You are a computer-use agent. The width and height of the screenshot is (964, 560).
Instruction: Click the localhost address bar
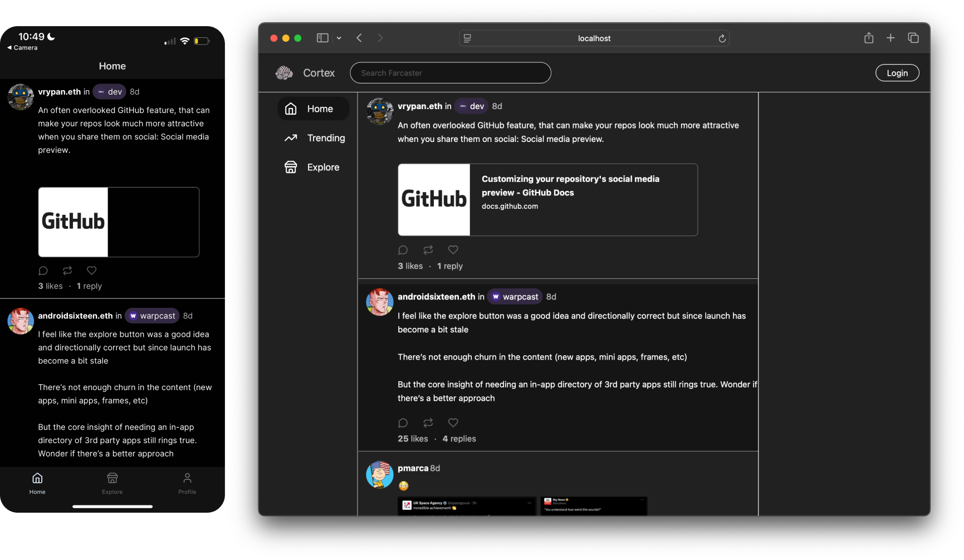594,38
